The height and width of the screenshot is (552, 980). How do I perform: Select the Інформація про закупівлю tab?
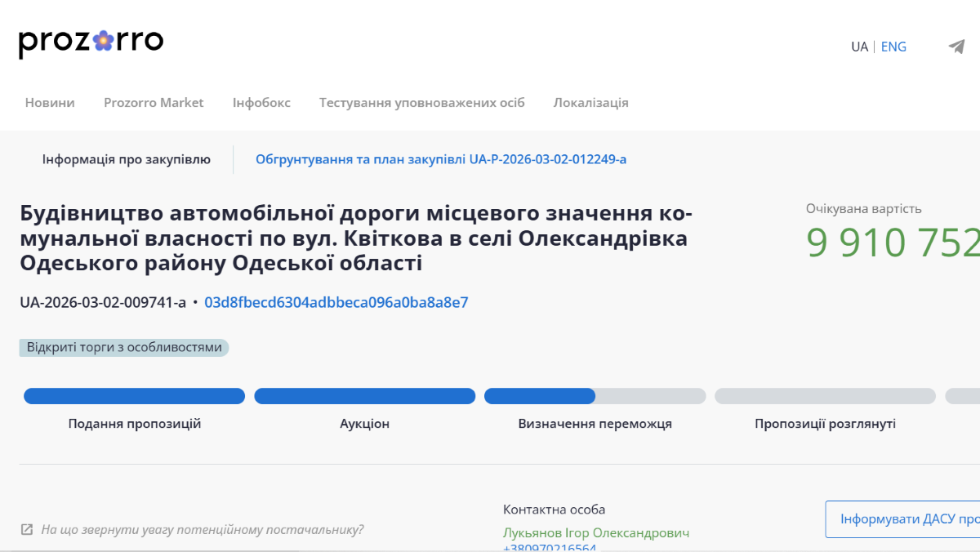tap(127, 159)
